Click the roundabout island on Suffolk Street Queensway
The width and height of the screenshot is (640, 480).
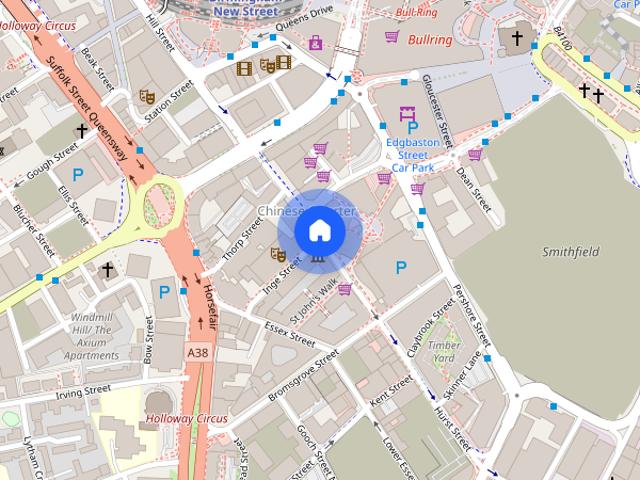pos(159,206)
